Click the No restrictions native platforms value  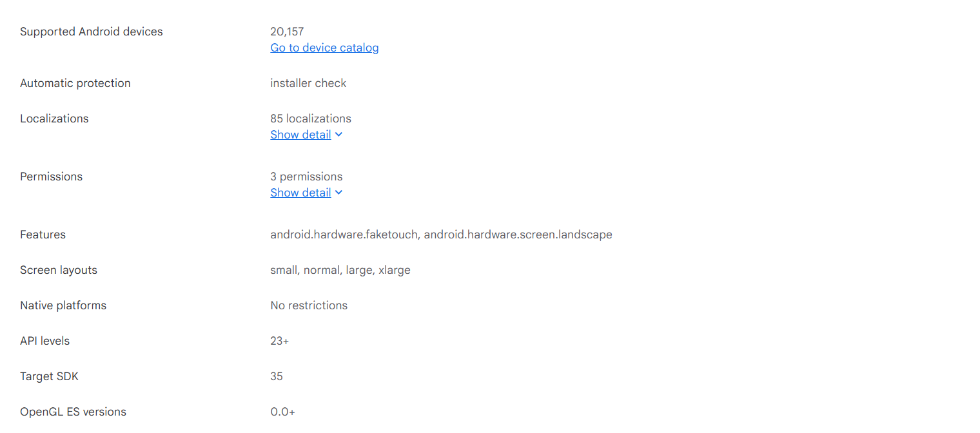tap(309, 305)
